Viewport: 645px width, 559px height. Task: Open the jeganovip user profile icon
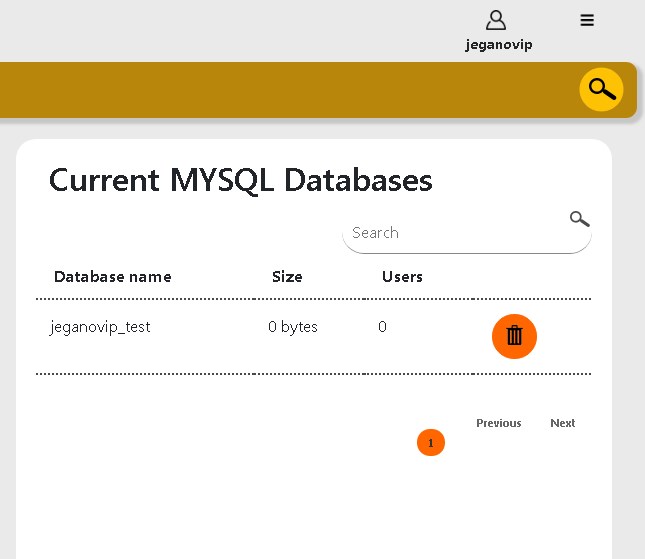tap(497, 20)
